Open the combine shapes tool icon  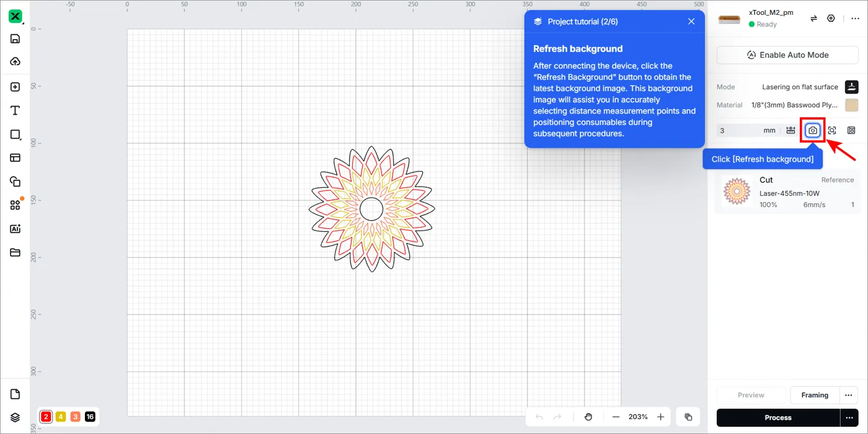[x=15, y=181]
